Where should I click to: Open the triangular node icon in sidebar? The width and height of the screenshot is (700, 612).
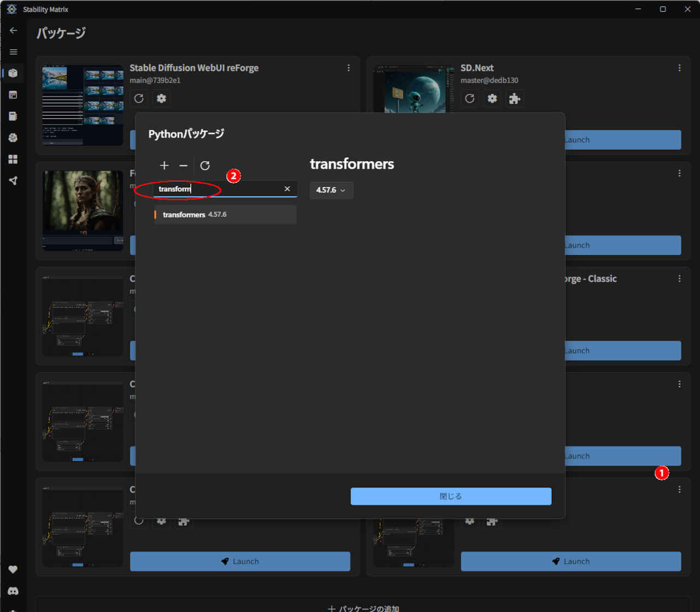tap(13, 180)
